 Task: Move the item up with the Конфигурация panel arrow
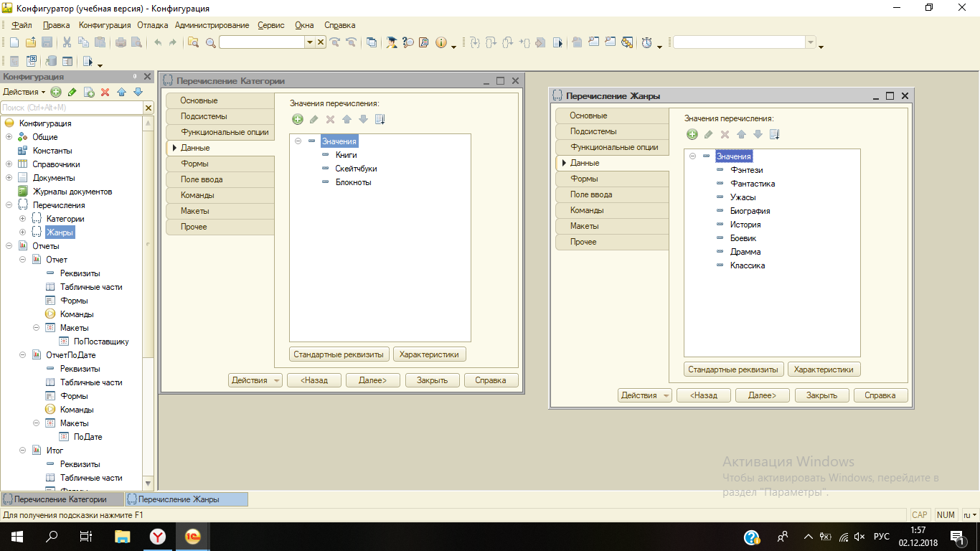[x=121, y=92]
